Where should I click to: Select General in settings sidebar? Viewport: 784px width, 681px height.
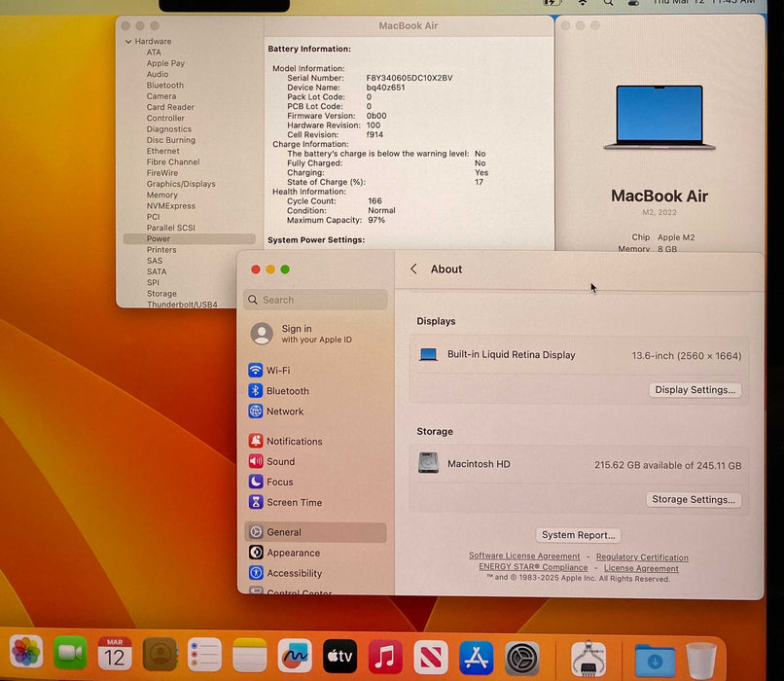point(315,532)
